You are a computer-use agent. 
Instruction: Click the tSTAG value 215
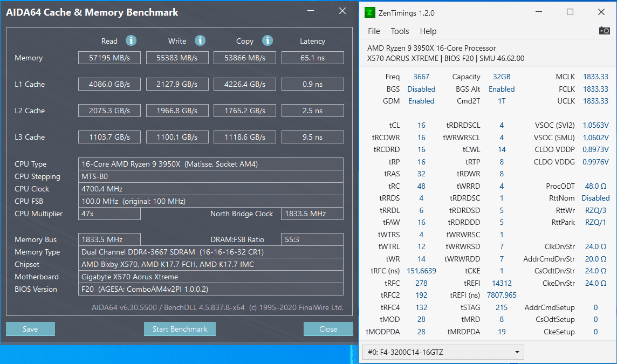(502, 307)
